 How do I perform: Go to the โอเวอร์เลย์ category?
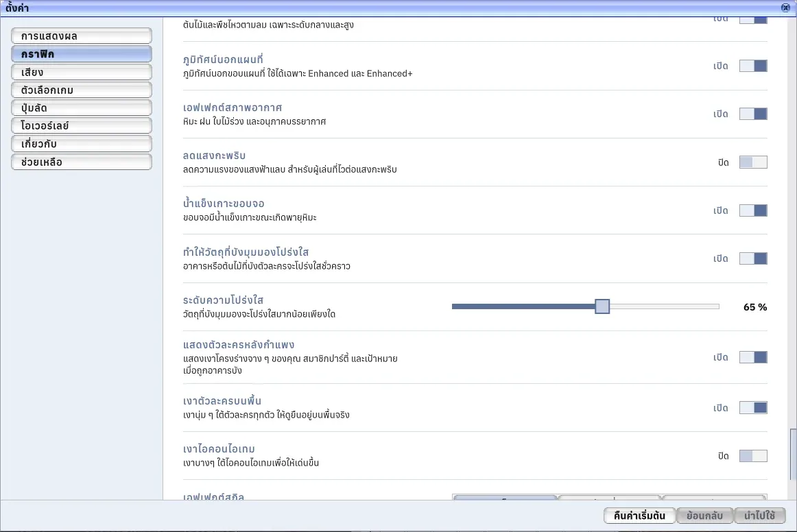(x=82, y=125)
